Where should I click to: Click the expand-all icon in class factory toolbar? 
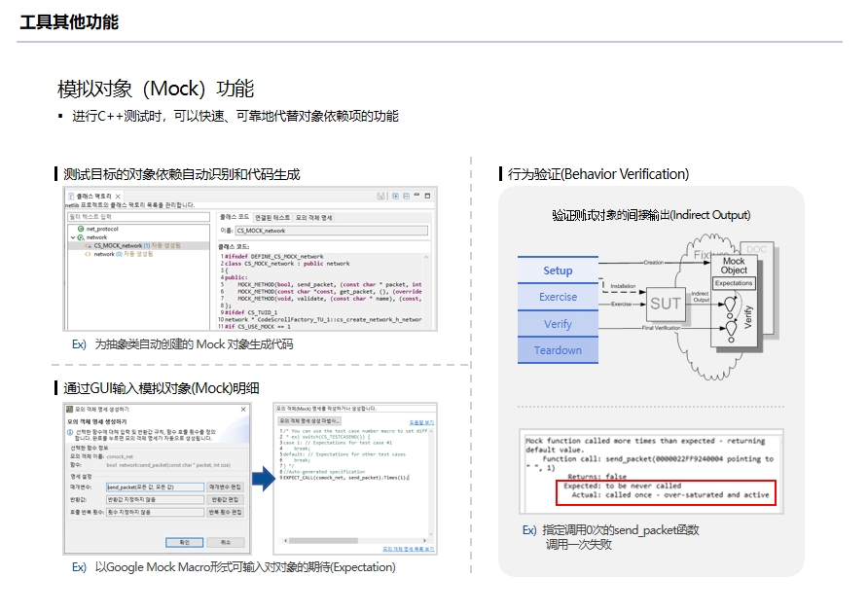coord(396,196)
